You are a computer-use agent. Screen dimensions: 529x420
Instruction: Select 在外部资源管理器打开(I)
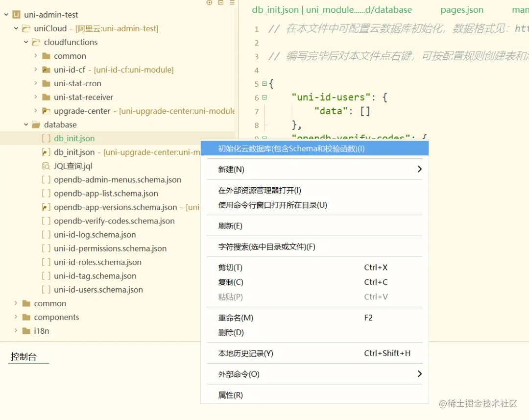click(314, 191)
